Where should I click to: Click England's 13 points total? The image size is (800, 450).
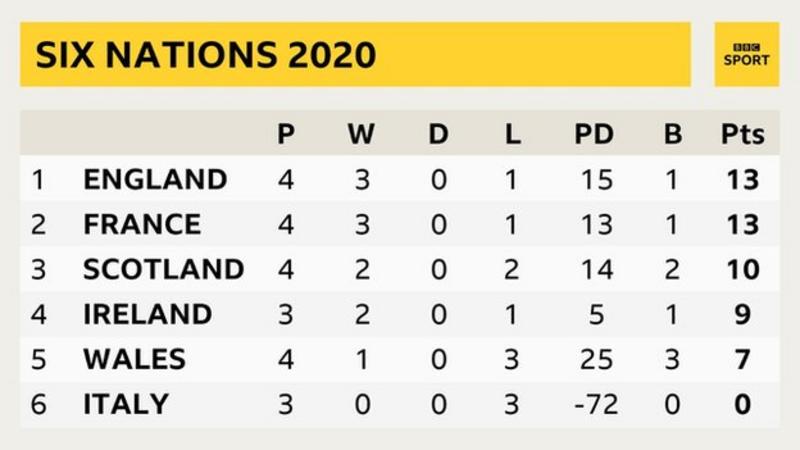pyautogui.click(x=743, y=180)
